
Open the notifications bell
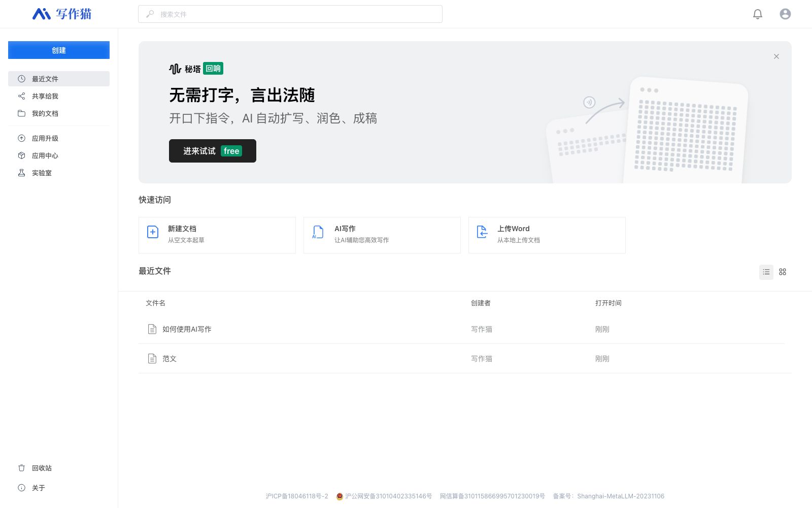[x=758, y=14]
